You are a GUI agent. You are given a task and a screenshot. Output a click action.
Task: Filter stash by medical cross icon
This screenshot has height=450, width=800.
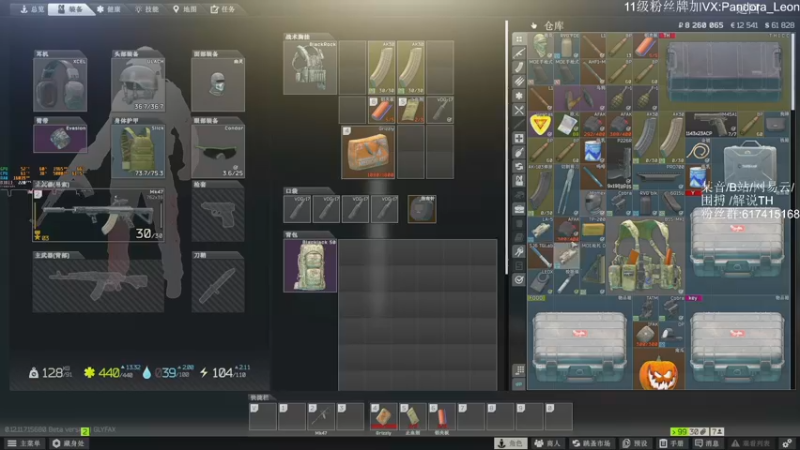pos(519,138)
